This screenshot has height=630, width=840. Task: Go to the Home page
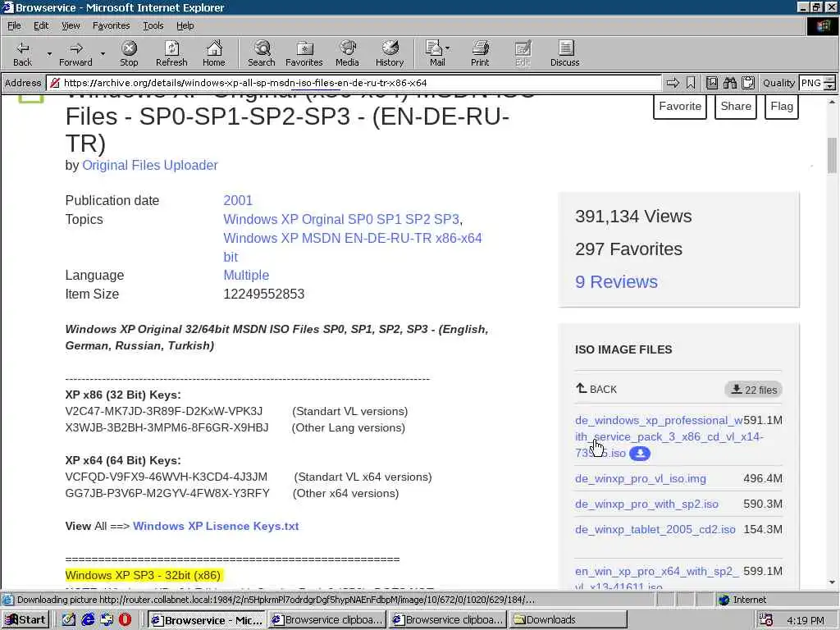pyautogui.click(x=214, y=53)
